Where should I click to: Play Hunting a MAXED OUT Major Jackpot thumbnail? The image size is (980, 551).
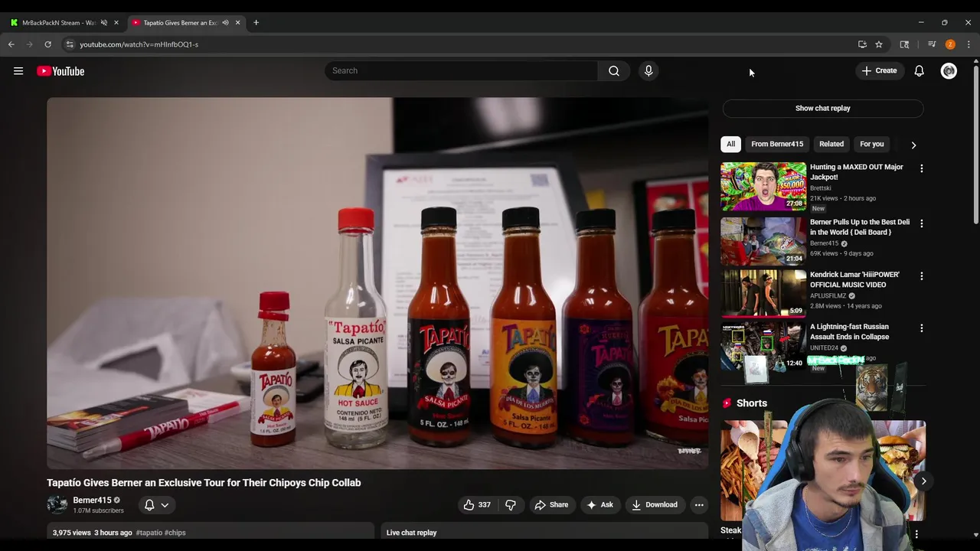click(763, 186)
